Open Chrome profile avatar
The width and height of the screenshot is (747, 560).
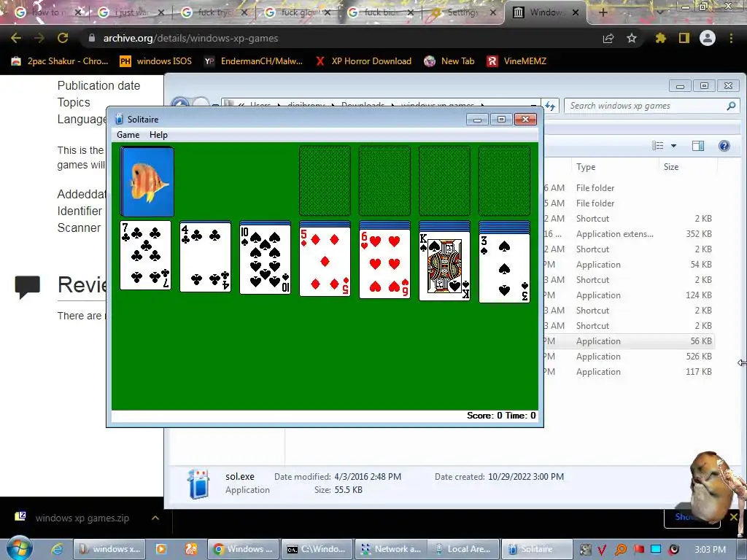click(x=708, y=38)
